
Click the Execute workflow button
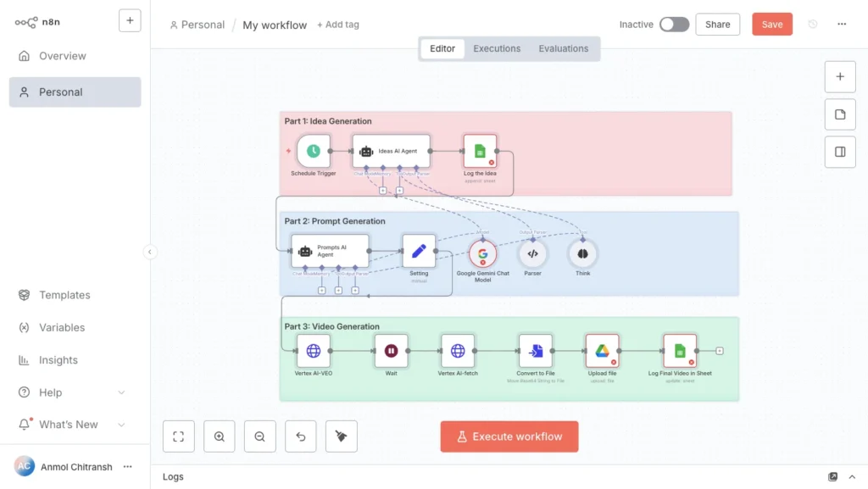509,436
